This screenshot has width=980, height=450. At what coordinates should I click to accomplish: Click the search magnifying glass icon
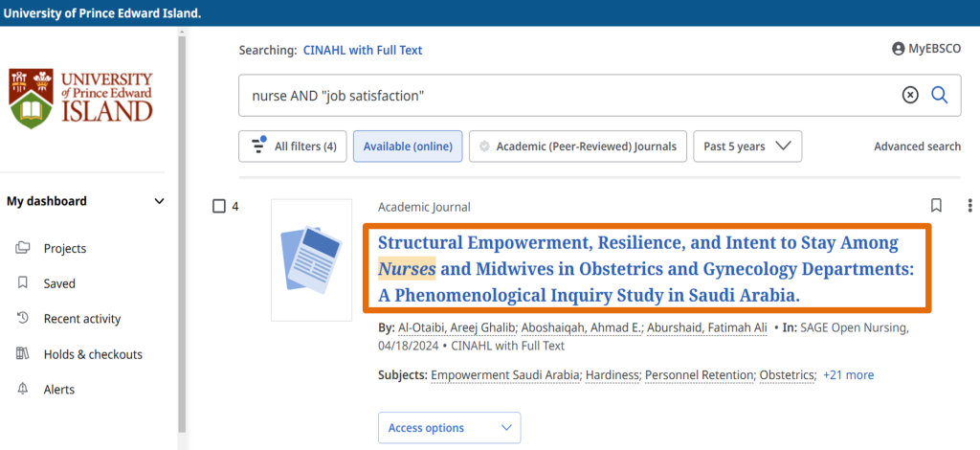pyautogui.click(x=939, y=95)
